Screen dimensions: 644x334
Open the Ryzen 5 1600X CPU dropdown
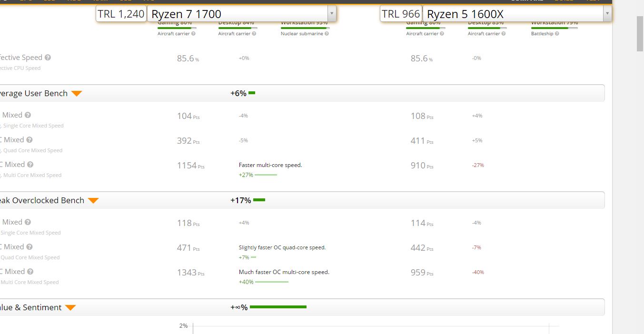tap(607, 14)
